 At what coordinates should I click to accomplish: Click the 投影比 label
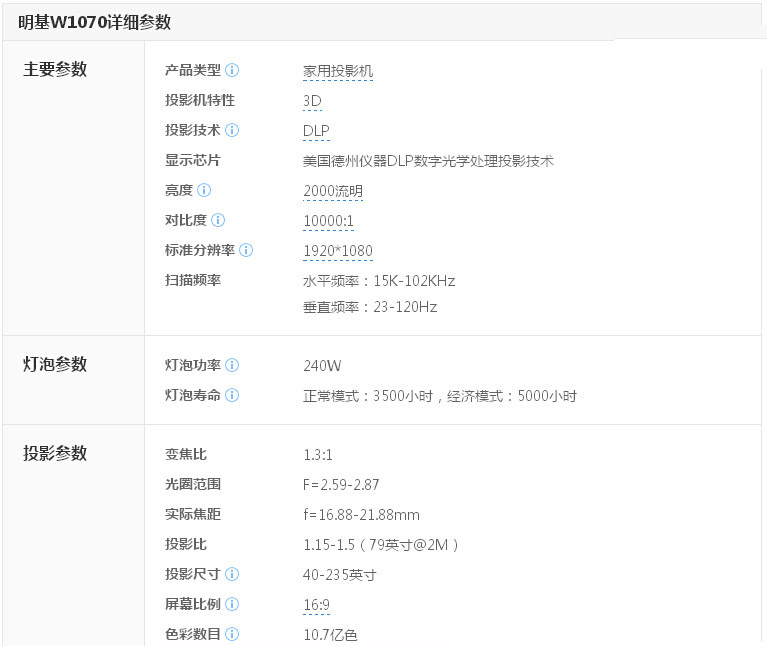tap(186, 544)
